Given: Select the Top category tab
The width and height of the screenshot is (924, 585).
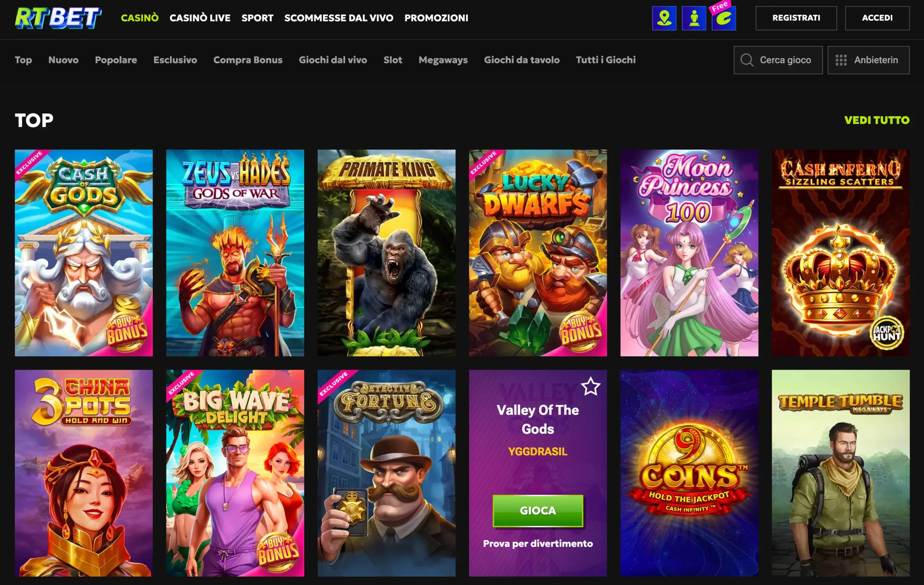Looking at the screenshot, I should (x=23, y=60).
